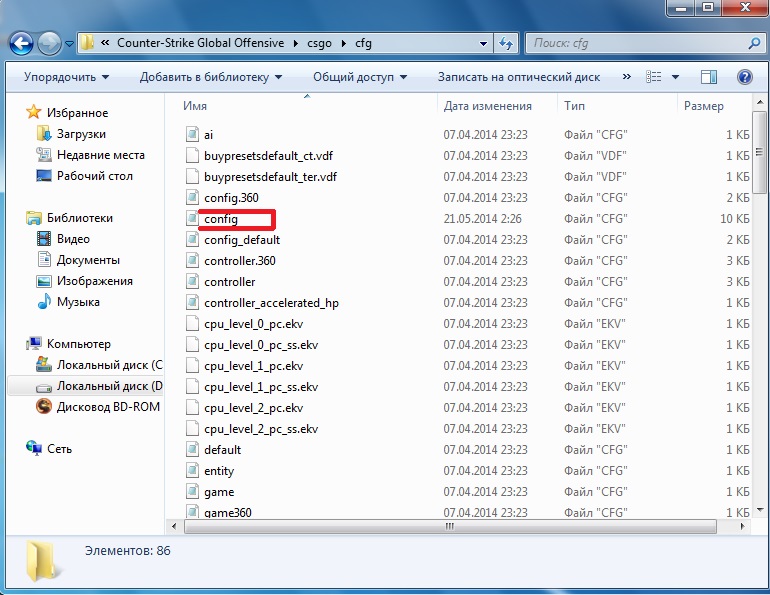The width and height of the screenshot is (770, 595).
Task: Click horizontal scrollbar right arrow
Action: (x=742, y=526)
